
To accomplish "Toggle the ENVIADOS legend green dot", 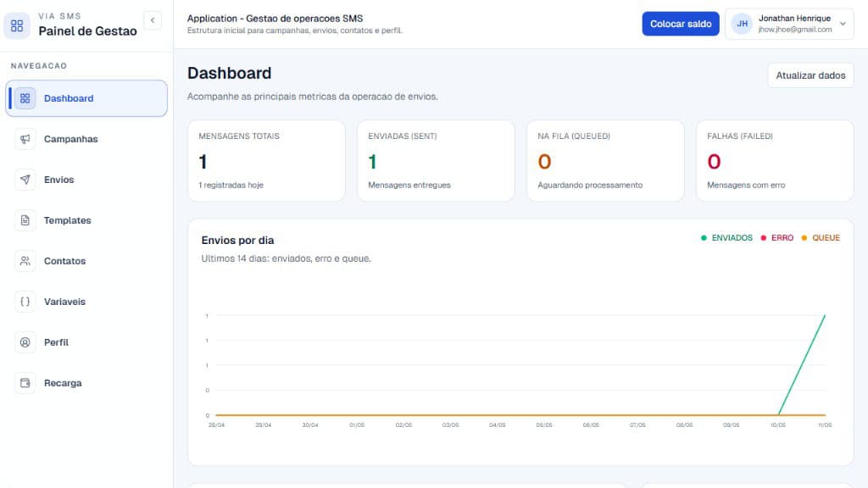I will [704, 238].
